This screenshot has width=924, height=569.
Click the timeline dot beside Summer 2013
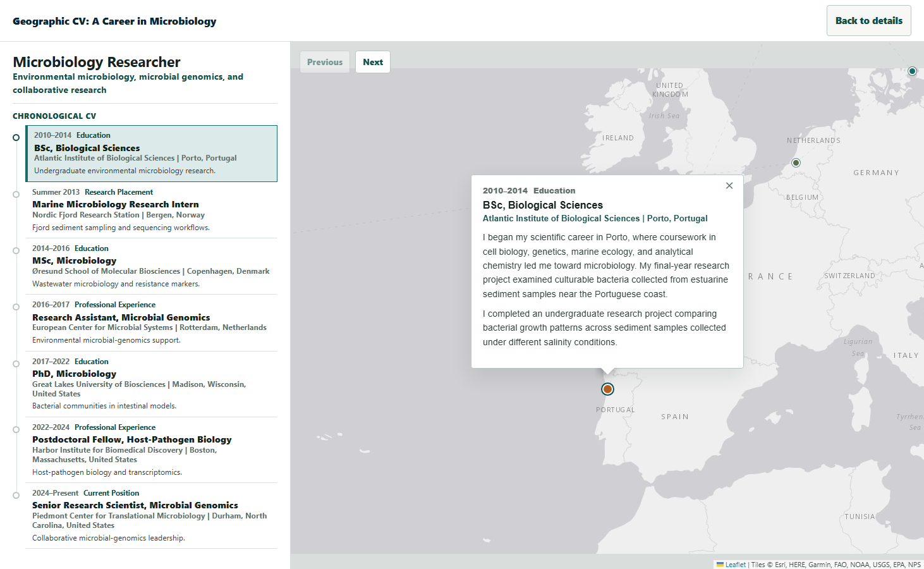pos(16,194)
